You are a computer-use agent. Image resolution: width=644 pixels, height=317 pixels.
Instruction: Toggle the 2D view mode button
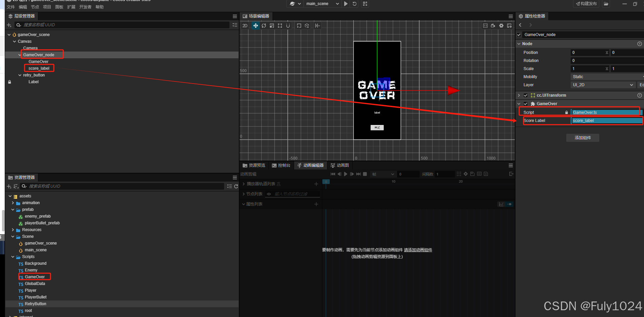(245, 26)
